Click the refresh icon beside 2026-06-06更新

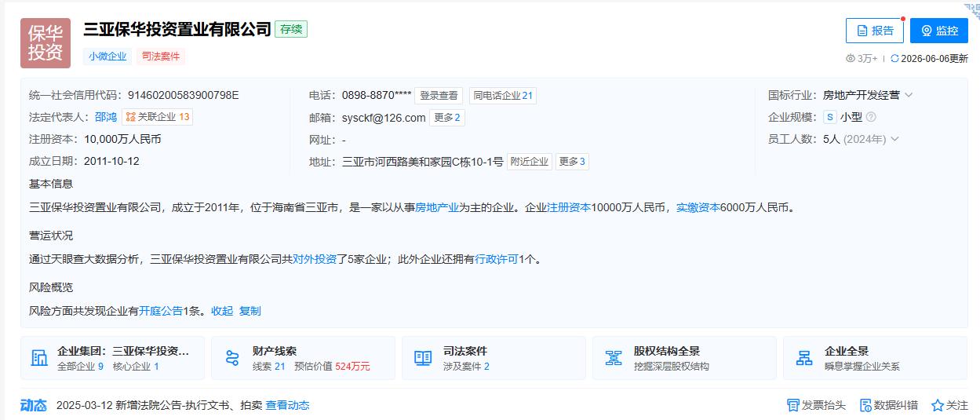pos(894,59)
